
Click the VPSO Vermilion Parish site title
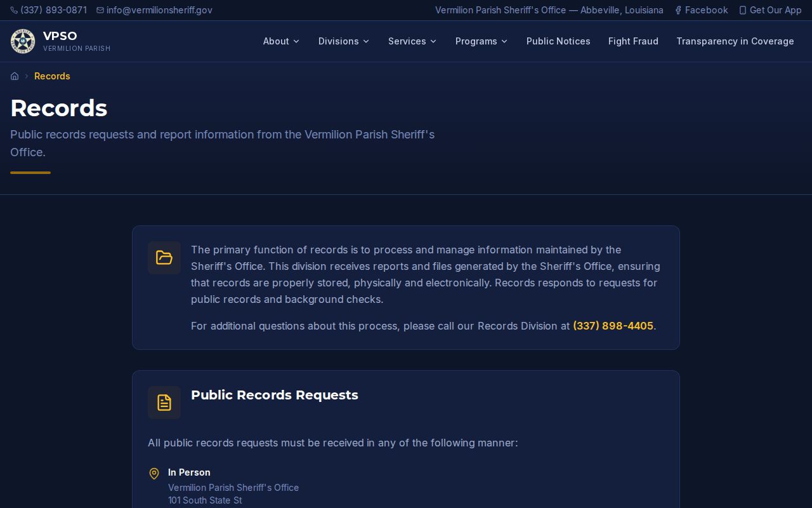(77, 41)
